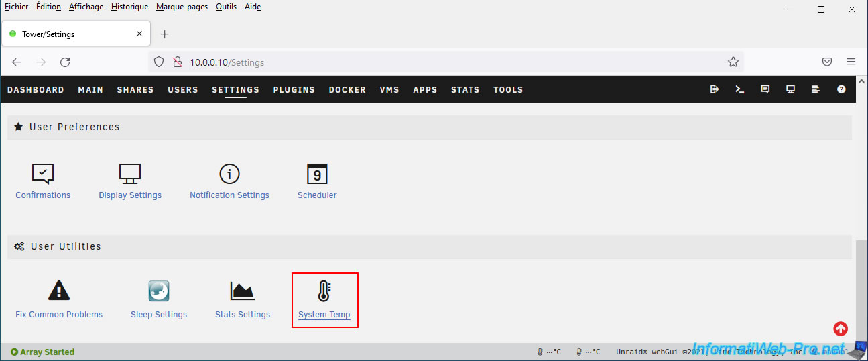Switch to the Dashboard tab
The height and width of the screenshot is (361, 868).
pos(36,89)
